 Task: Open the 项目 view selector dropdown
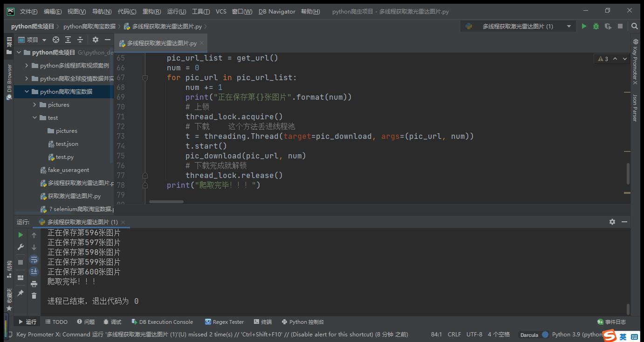point(32,40)
